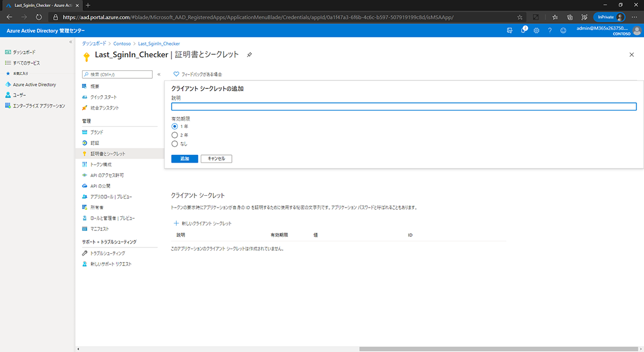Click the InPrivate profile button

click(x=609, y=17)
